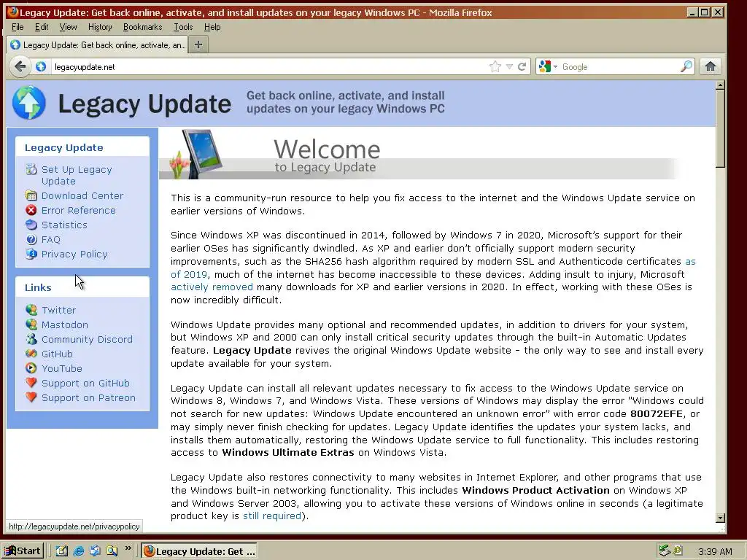
Task: Click the Google search box
Action: [619, 66]
